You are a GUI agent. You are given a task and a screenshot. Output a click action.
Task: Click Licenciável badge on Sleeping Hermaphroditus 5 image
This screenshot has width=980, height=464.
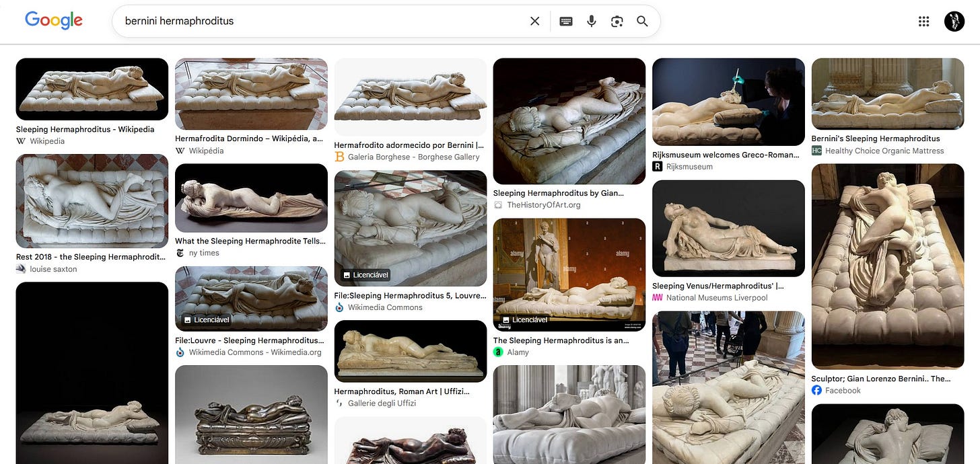pos(366,275)
